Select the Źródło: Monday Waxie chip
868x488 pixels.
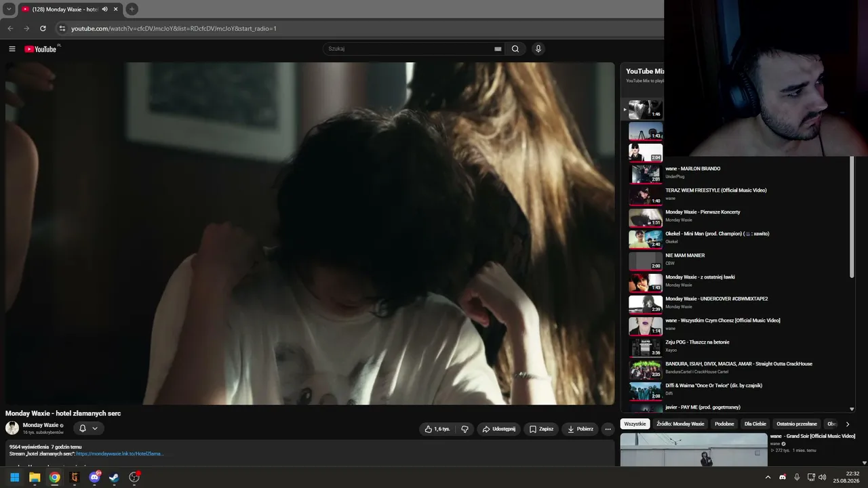[x=680, y=424]
